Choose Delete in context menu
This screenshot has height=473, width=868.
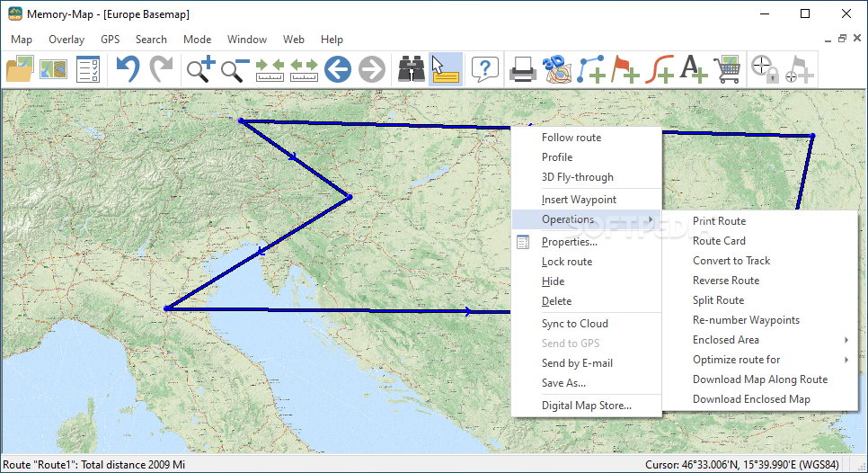coord(556,301)
